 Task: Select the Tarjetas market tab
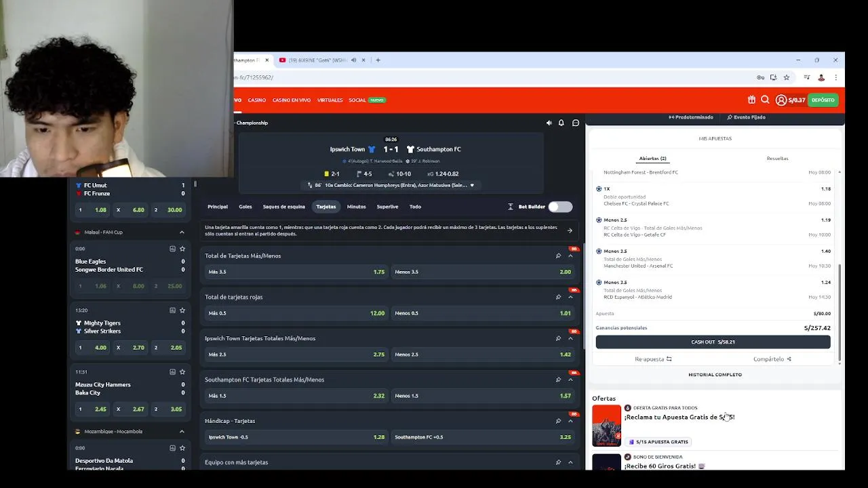pyautogui.click(x=326, y=207)
